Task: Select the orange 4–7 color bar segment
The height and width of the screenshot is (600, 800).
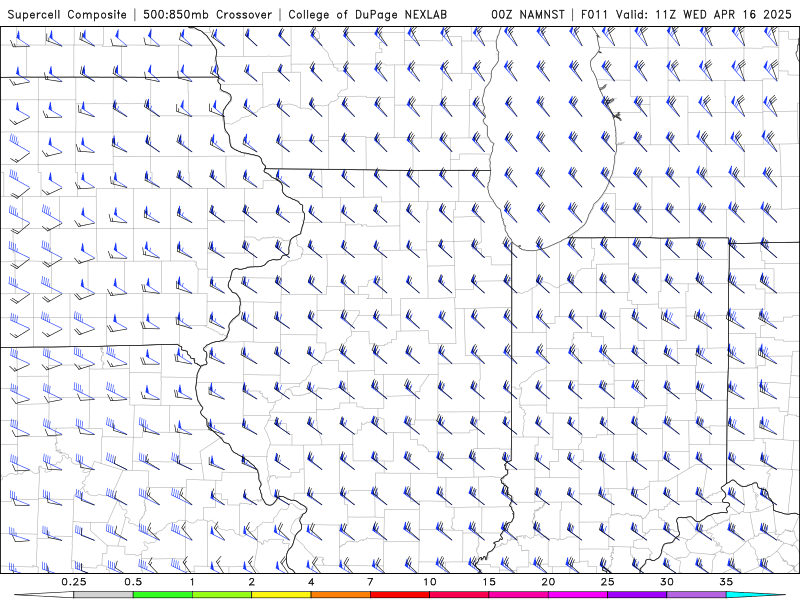Action: [x=340, y=595]
